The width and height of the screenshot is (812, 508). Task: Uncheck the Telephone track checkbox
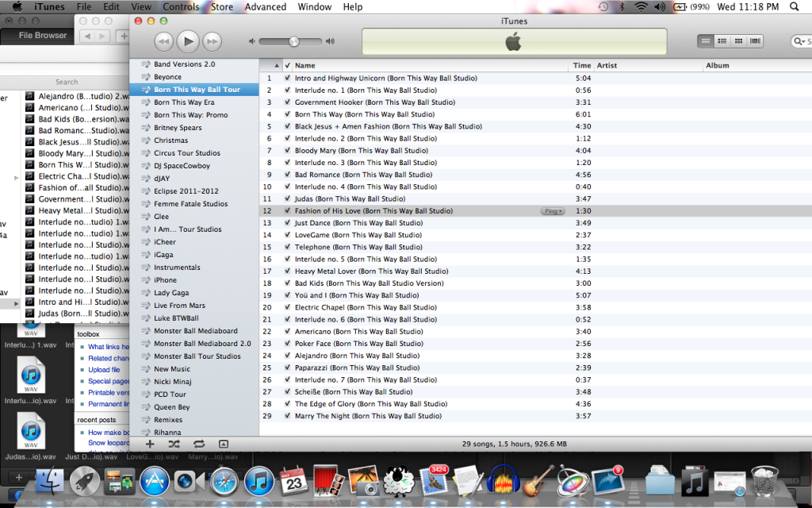coord(287,247)
